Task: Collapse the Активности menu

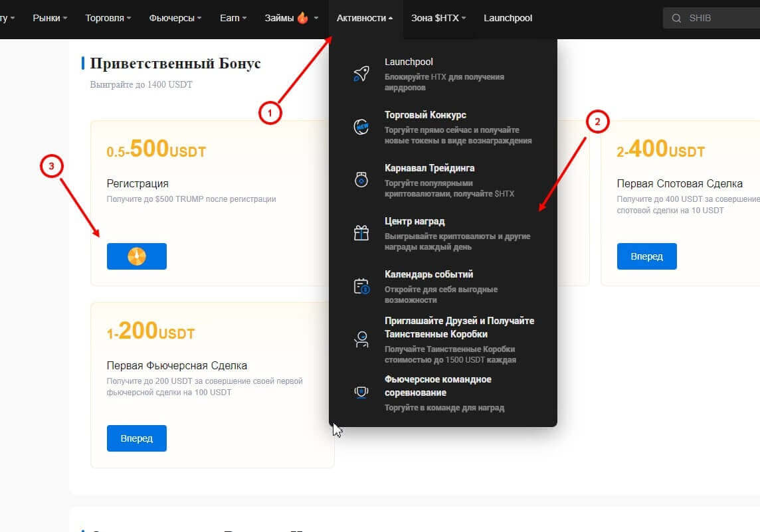Action: coord(365,18)
